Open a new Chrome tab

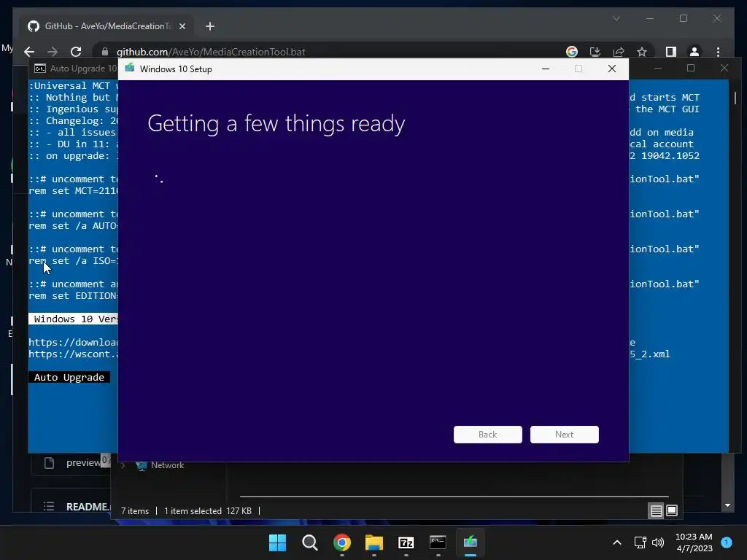tap(210, 26)
